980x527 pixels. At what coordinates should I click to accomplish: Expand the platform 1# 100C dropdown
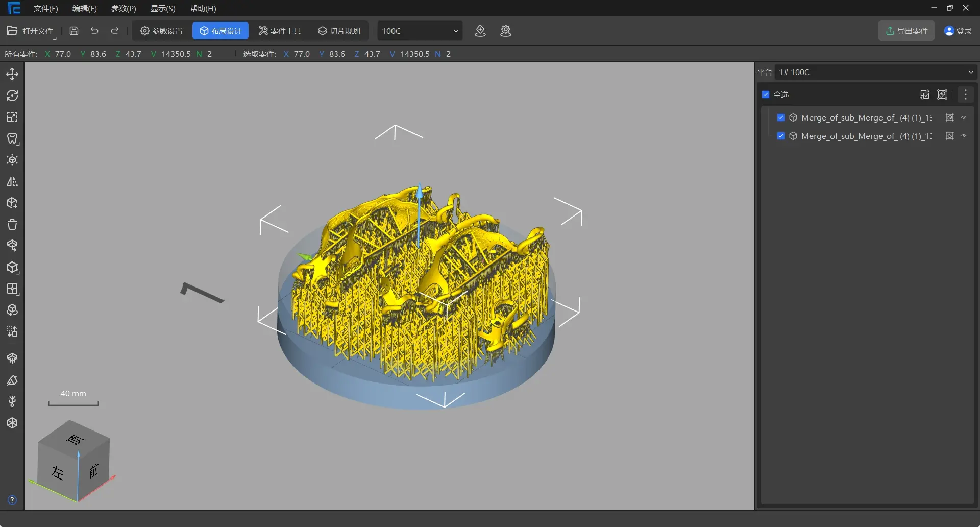pos(875,72)
